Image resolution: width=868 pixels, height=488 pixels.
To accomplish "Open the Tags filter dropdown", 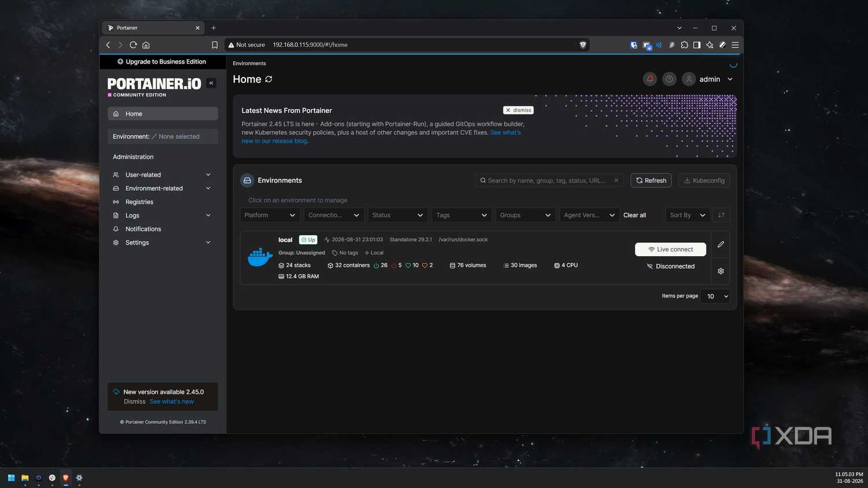I will pos(462,215).
